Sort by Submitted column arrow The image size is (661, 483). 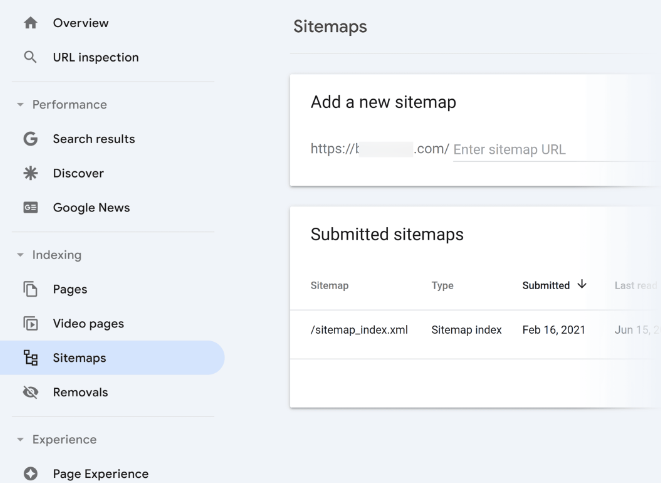582,285
